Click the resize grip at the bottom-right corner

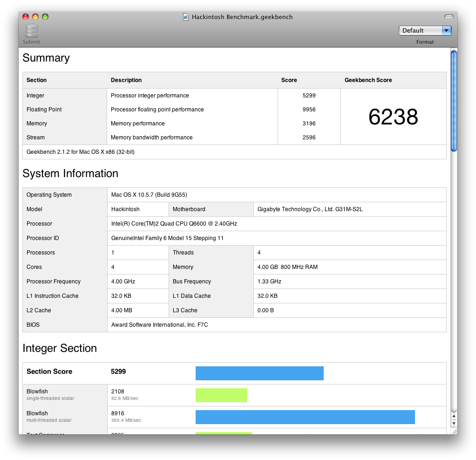454,431
